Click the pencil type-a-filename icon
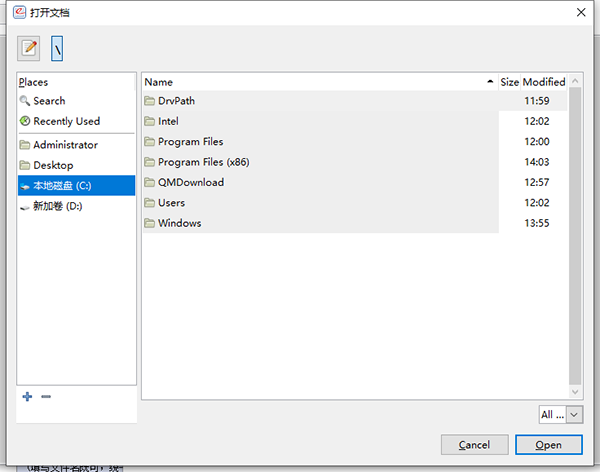This screenshot has width=600, height=472. [29, 47]
